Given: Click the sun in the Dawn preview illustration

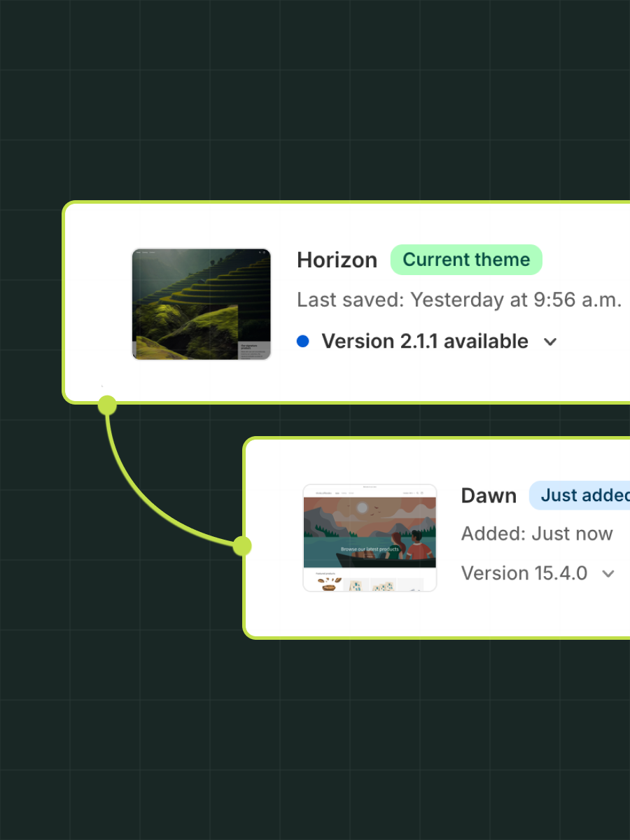Looking at the screenshot, I should [x=362, y=507].
